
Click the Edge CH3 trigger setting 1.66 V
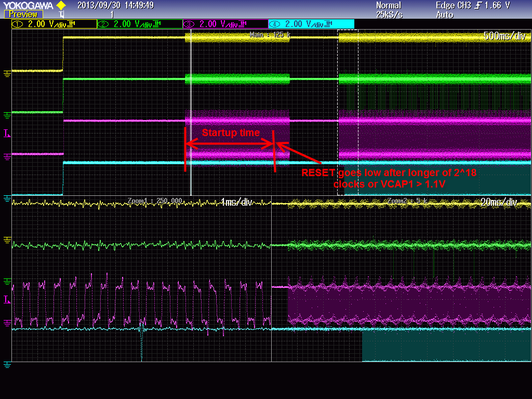click(473, 5)
